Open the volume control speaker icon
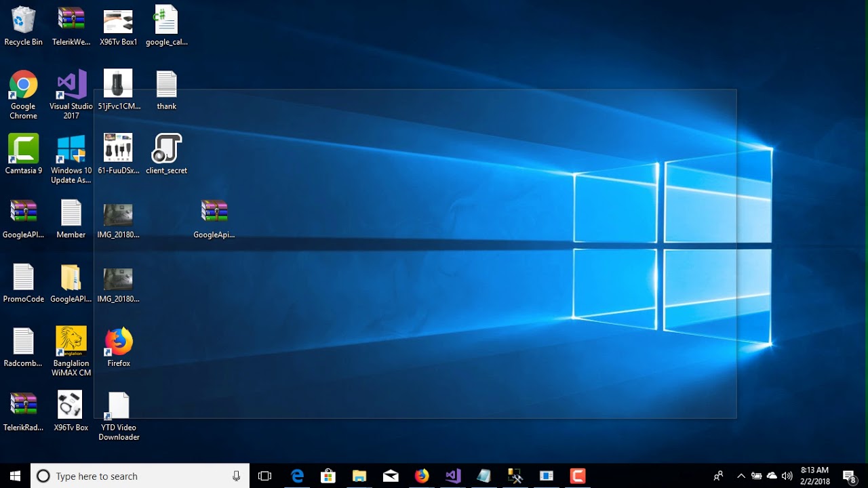 [787, 476]
